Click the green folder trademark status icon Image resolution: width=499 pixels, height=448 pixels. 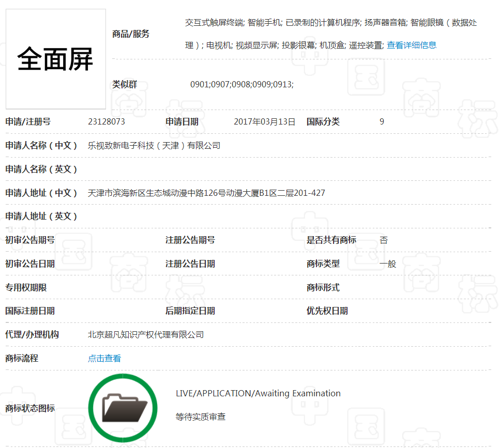click(123, 408)
